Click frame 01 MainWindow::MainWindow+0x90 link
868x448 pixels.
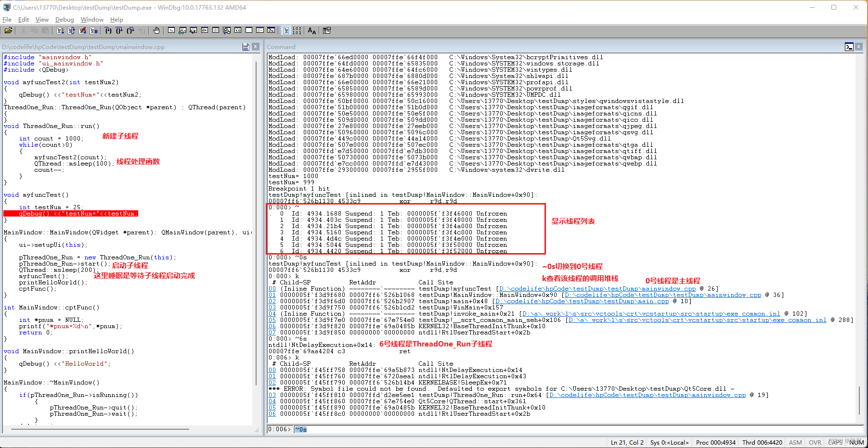point(272,295)
